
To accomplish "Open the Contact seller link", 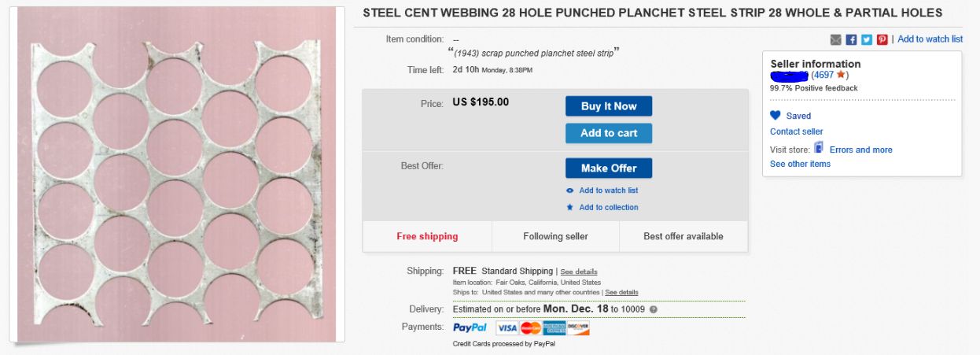I will (x=796, y=131).
